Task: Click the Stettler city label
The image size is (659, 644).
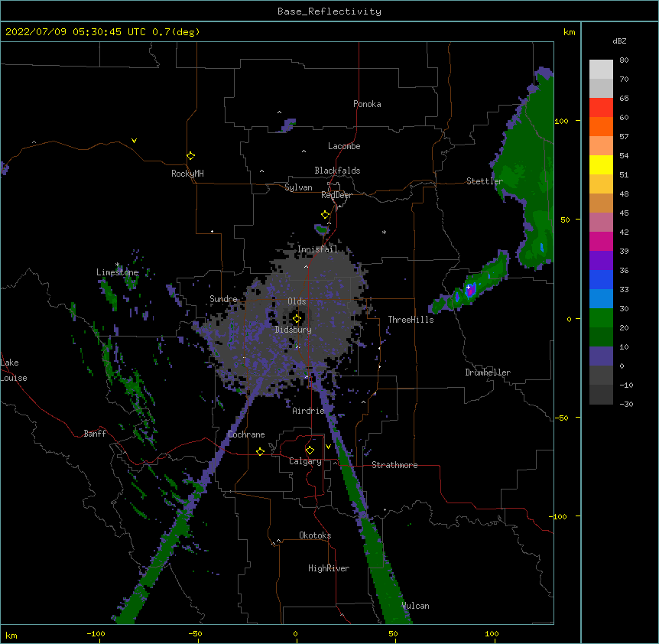Action: pos(485,181)
